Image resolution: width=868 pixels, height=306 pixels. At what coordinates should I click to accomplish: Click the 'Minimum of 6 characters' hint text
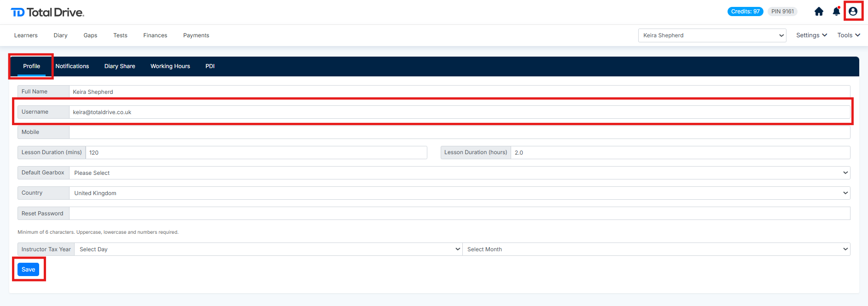pos(98,232)
